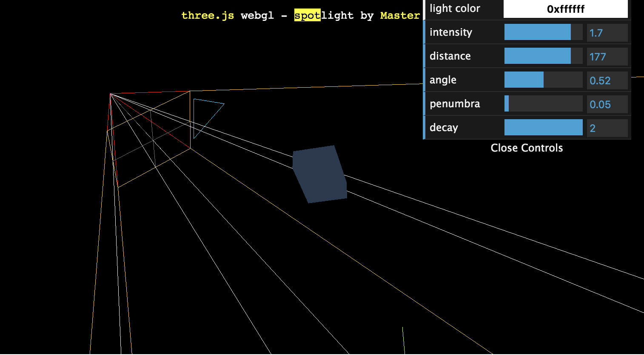Select the intensity value field 1.7
Viewport: 644px width, 355px height.
[607, 33]
